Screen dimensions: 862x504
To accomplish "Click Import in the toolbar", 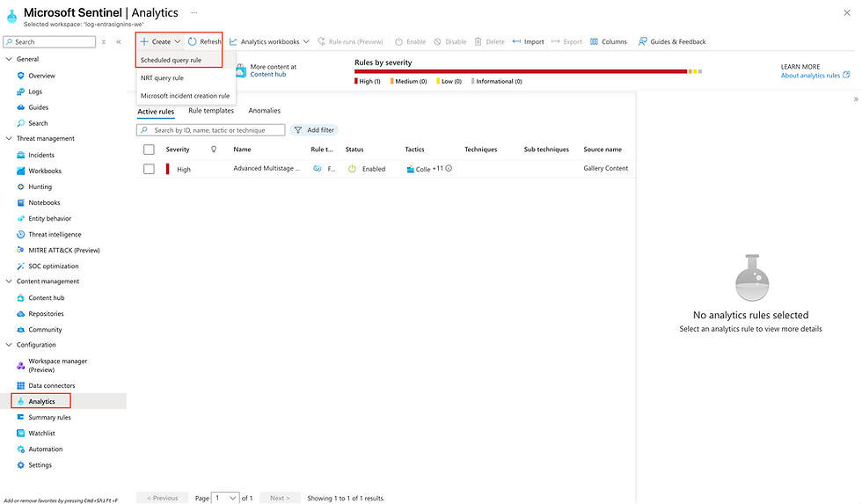I will (528, 41).
